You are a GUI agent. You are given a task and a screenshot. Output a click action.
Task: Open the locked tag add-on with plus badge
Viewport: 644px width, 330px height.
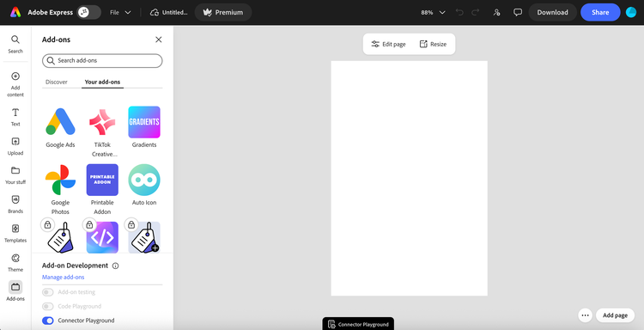(x=144, y=237)
